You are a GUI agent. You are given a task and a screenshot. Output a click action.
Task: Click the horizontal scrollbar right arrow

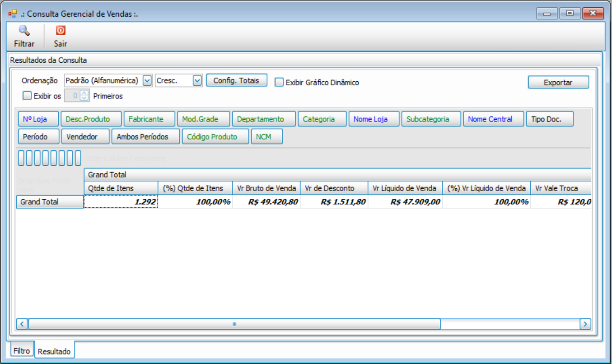[585, 324]
